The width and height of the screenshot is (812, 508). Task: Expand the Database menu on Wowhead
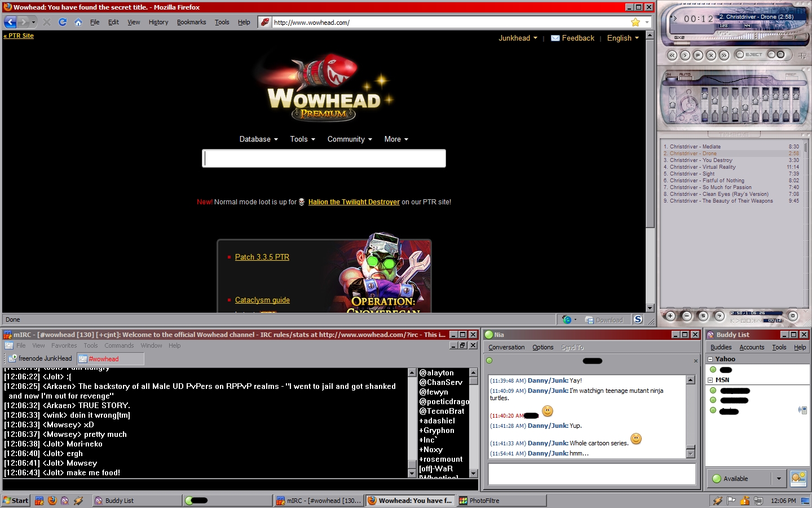pos(258,139)
